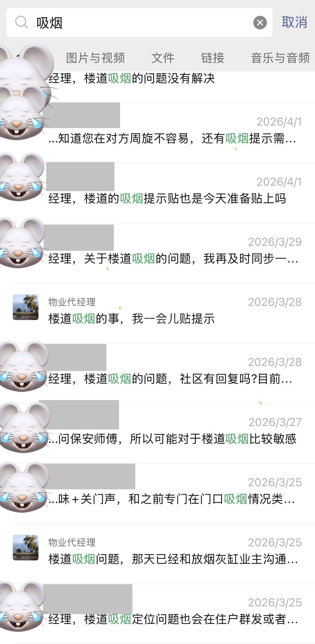Switch to 音乐与音频 tab
315x644 pixels.
[280, 58]
